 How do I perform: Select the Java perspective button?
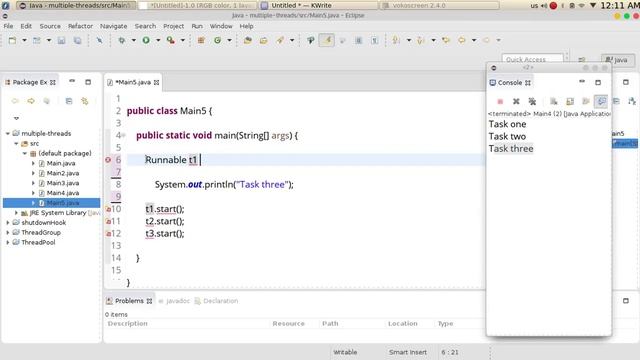point(617,60)
